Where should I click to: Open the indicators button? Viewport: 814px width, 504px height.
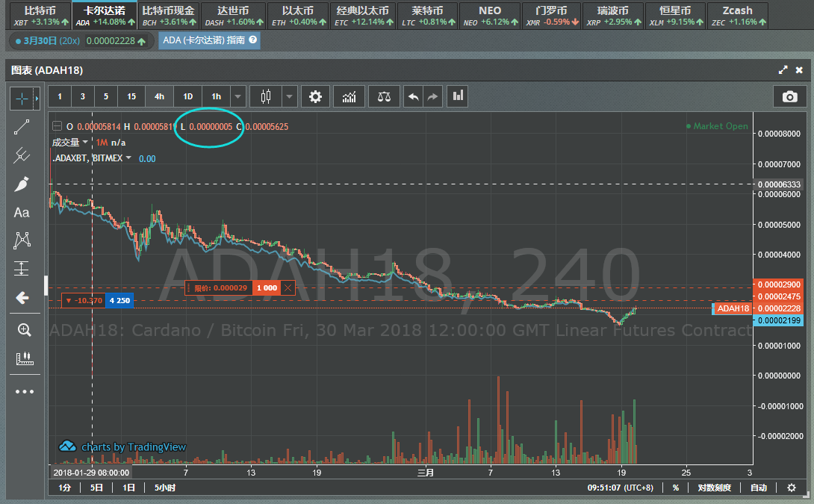tap(349, 96)
